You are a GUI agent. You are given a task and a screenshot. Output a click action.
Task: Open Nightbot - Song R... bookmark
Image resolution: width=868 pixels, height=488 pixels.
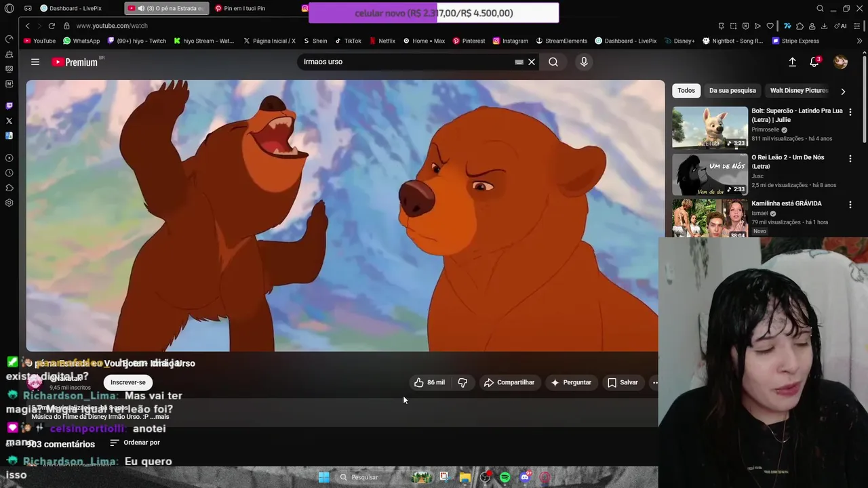point(732,41)
